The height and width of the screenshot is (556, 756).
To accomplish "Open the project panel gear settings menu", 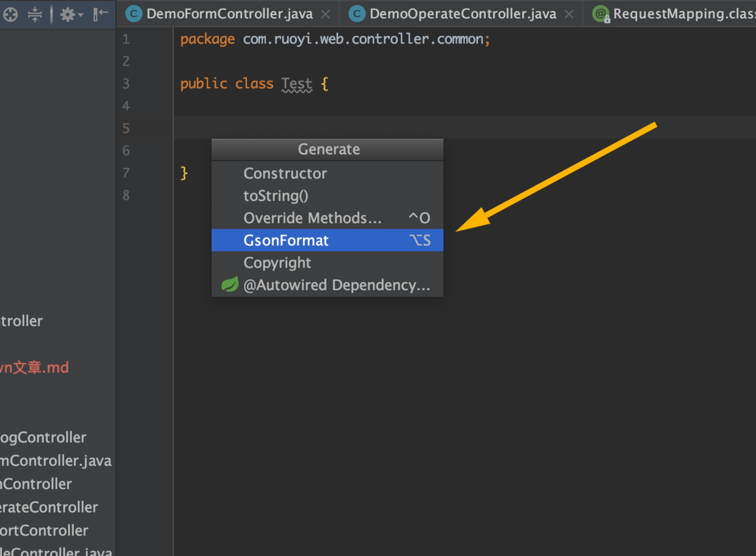I will point(70,15).
